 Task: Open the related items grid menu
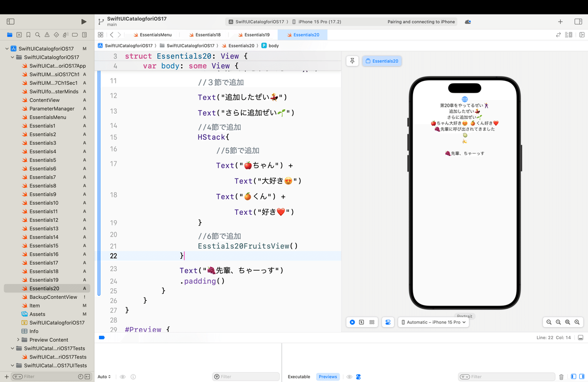[100, 35]
